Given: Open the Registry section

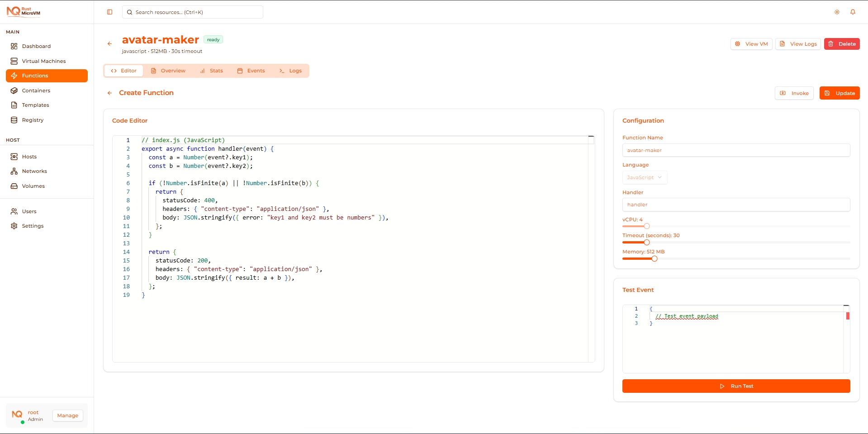Looking at the screenshot, I should click(x=33, y=119).
